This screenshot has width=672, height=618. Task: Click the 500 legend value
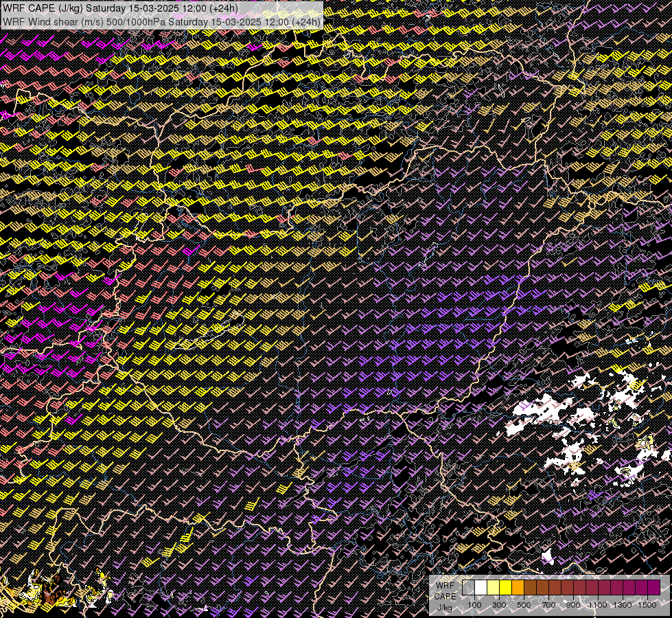pos(524,605)
